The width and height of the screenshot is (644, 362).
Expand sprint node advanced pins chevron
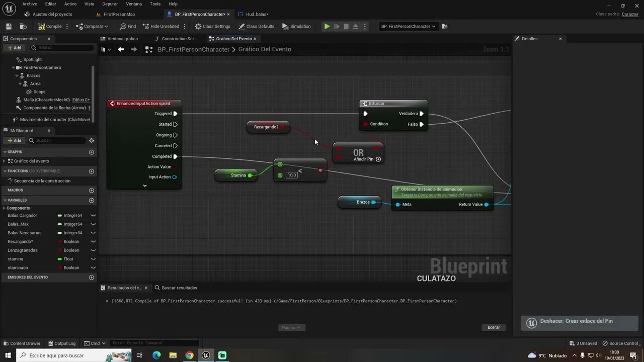[145, 186]
